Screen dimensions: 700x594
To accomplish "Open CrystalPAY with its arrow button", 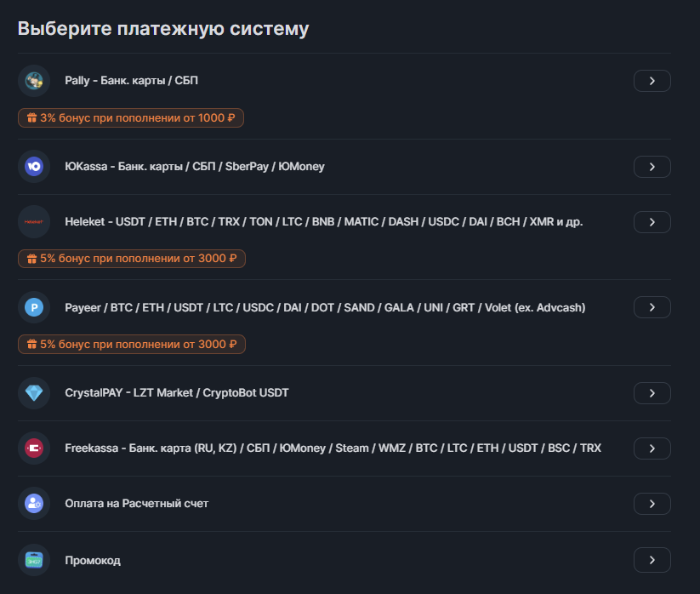I will 652,393.
